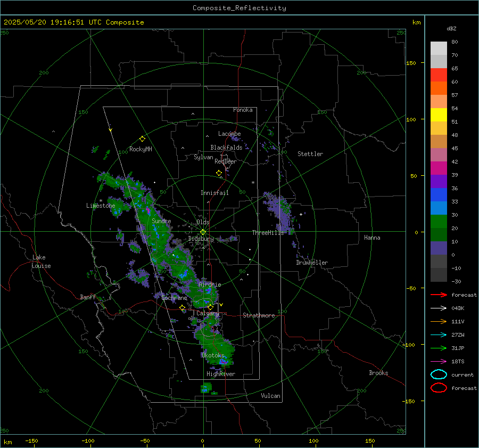Select the topmost light gray legend swatch
The height and width of the screenshot is (448, 479).
[x=439, y=48]
